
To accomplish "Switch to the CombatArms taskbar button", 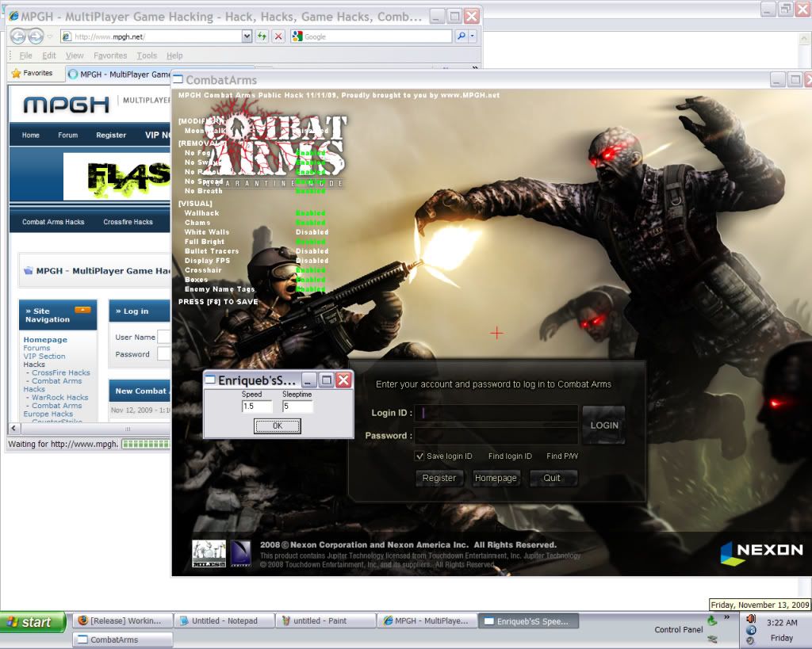I will 123,639.
